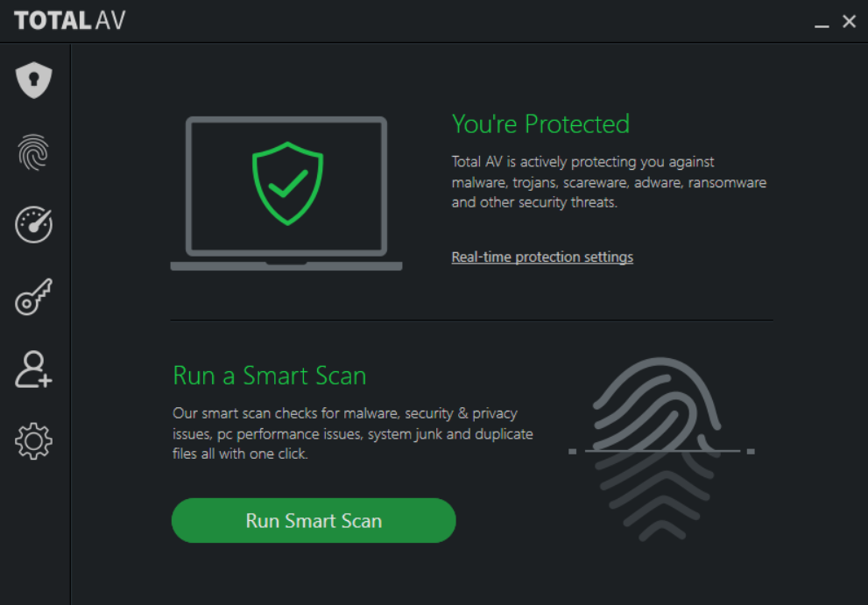868x605 pixels.
Task: Open the speedometer System Tune Up section
Action: [x=33, y=224]
